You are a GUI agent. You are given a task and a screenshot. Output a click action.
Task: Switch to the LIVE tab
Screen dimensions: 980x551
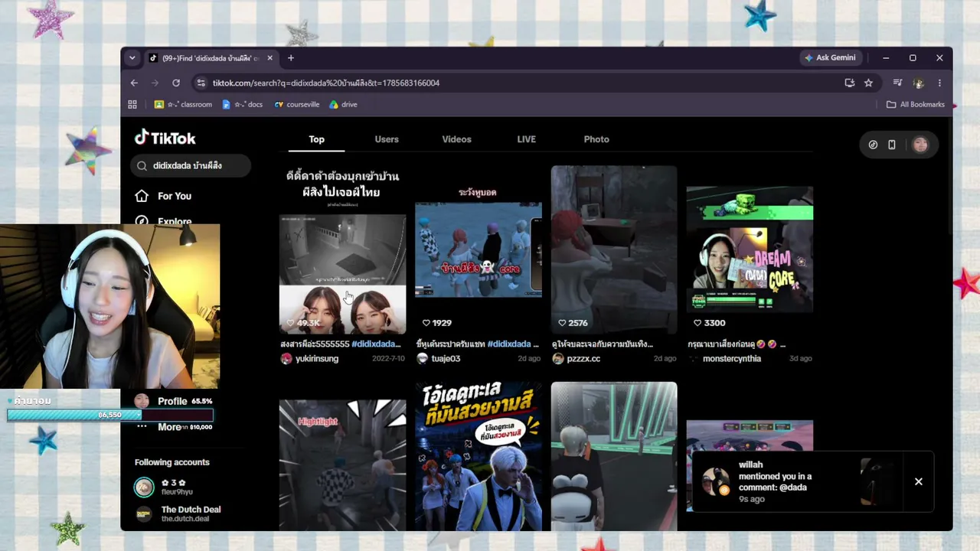tap(526, 139)
